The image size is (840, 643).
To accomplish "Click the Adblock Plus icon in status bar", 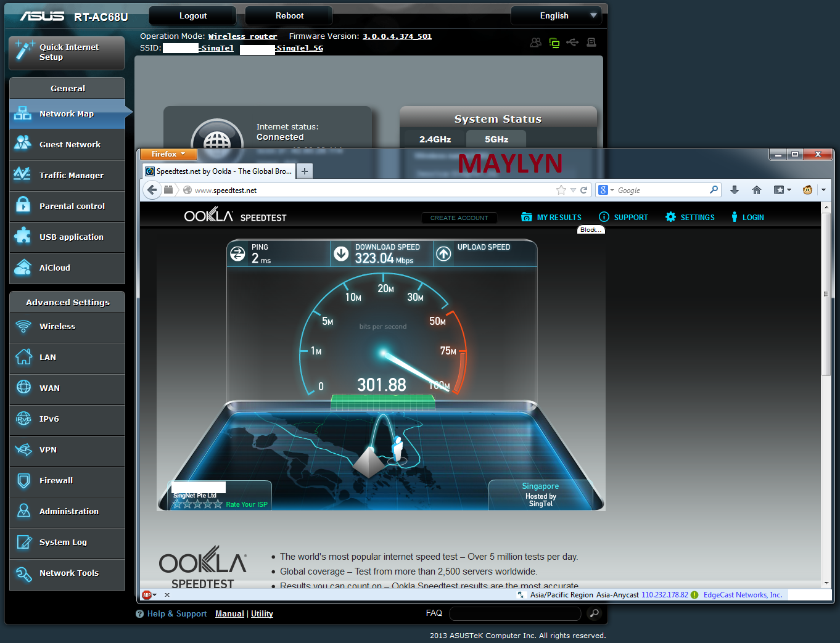I will (147, 595).
